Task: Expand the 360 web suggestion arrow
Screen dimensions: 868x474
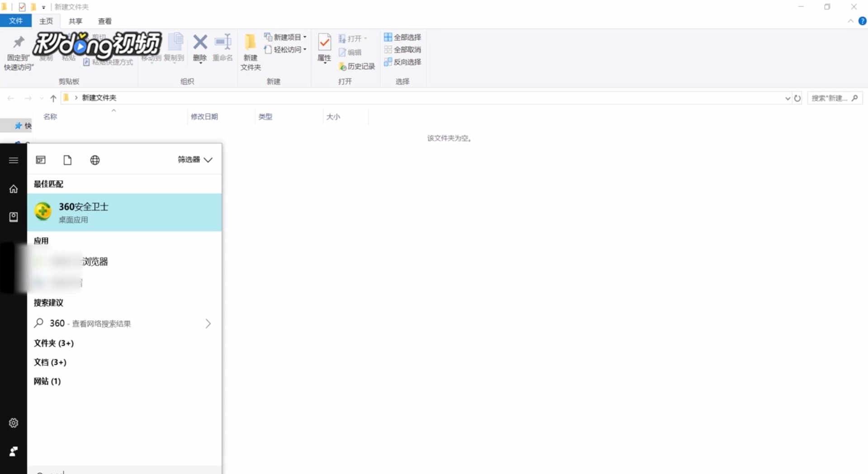Action: pos(208,323)
